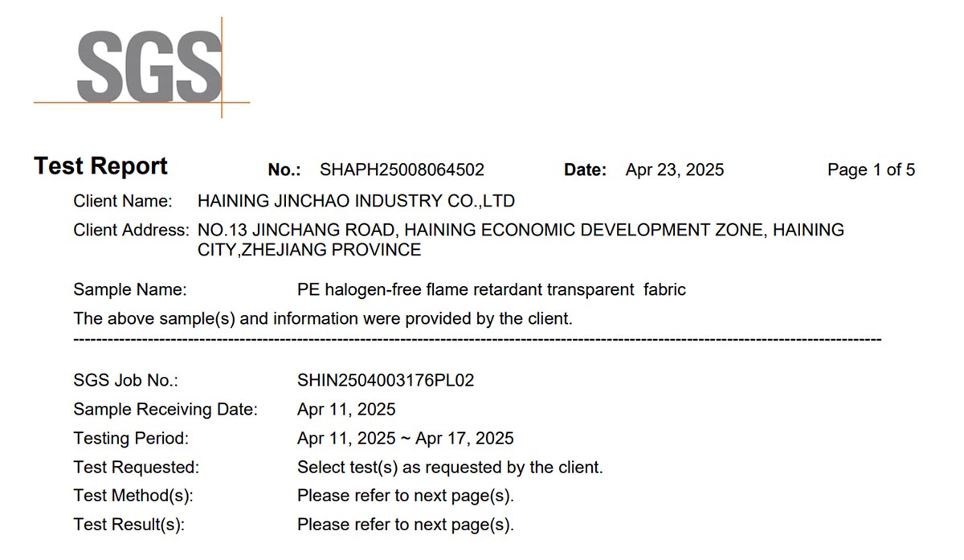Click the Sample Receiving Date label

pos(165,410)
